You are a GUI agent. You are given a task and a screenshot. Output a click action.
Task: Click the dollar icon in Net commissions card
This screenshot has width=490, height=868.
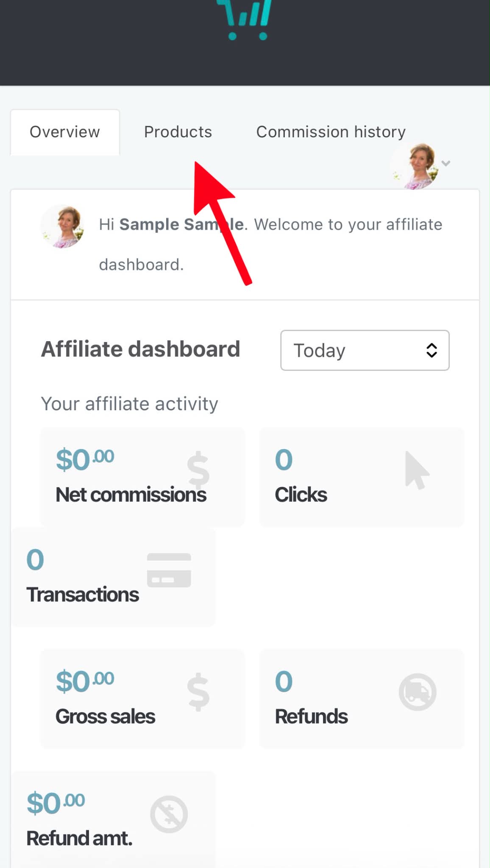198,470
